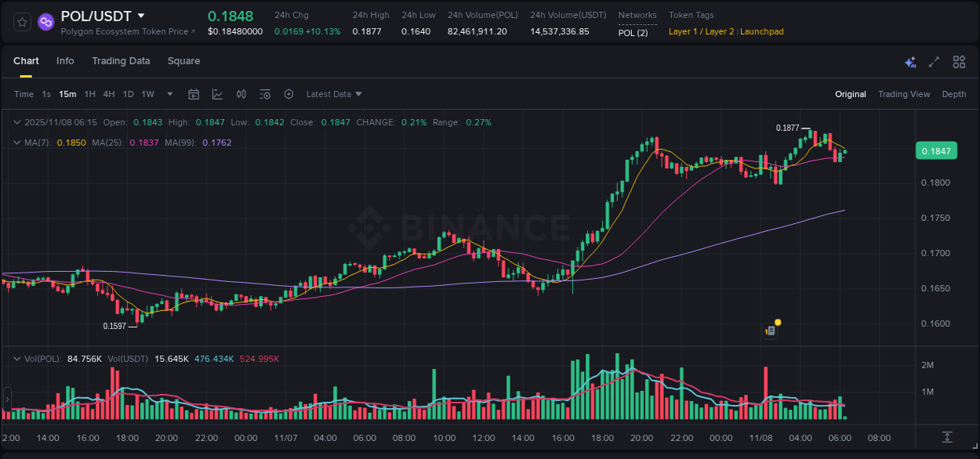Switch to the Trading Data tab
Viewport: 980px width, 459px height.
[x=121, y=60]
